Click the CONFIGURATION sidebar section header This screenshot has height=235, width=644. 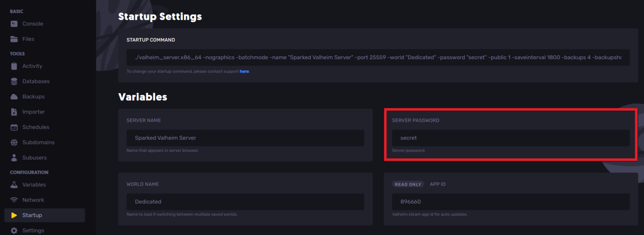tap(29, 173)
